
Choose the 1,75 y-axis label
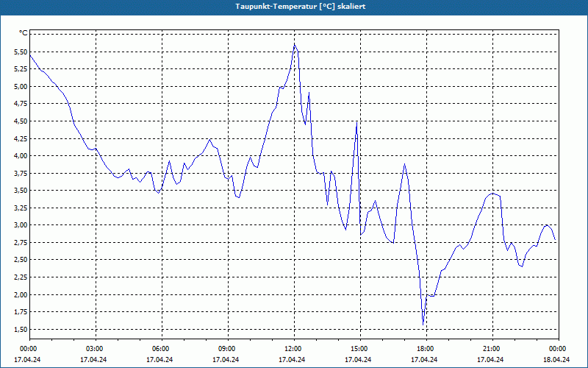(21, 311)
